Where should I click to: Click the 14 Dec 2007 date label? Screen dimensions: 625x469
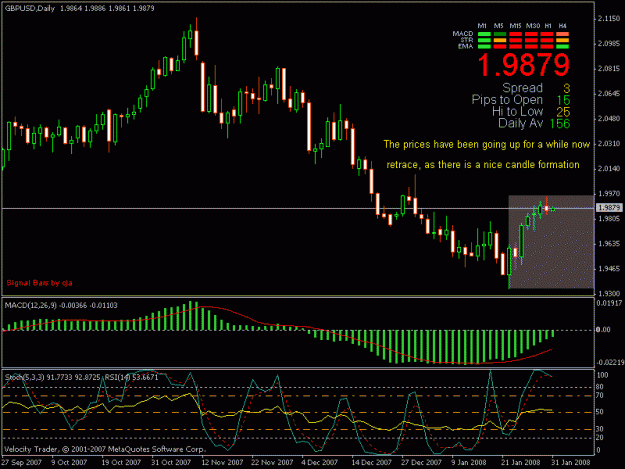[x=371, y=462]
